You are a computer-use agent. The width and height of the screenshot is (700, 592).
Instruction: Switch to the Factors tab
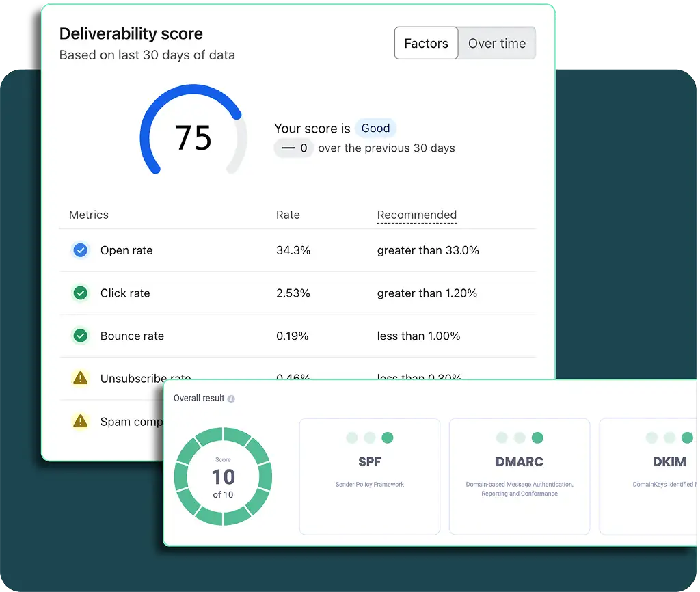coord(426,43)
